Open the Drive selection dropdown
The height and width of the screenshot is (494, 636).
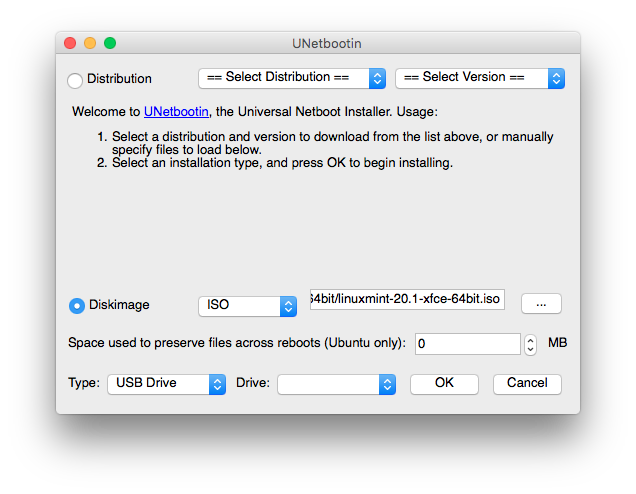pyautogui.click(x=336, y=384)
